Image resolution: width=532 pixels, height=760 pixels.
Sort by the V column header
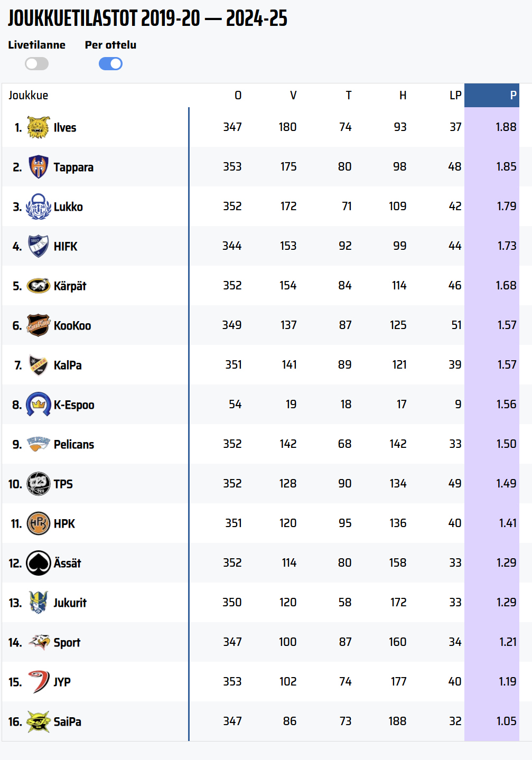click(x=293, y=96)
